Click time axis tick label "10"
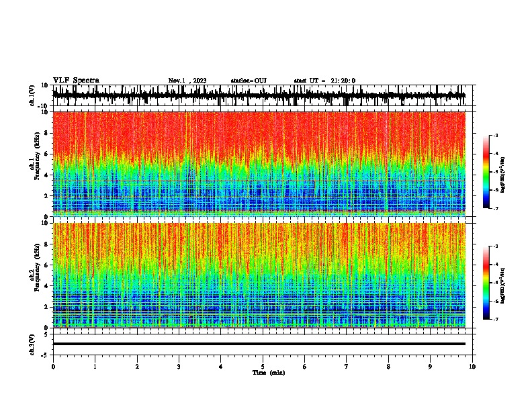The width and height of the screenshot is (532, 411). pyautogui.click(x=472, y=367)
